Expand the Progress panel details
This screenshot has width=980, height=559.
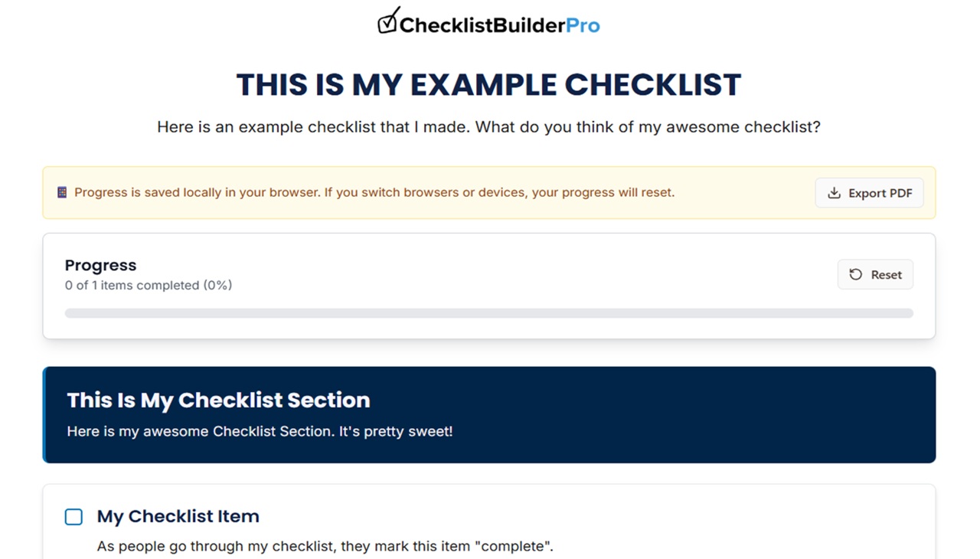pos(100,265)
